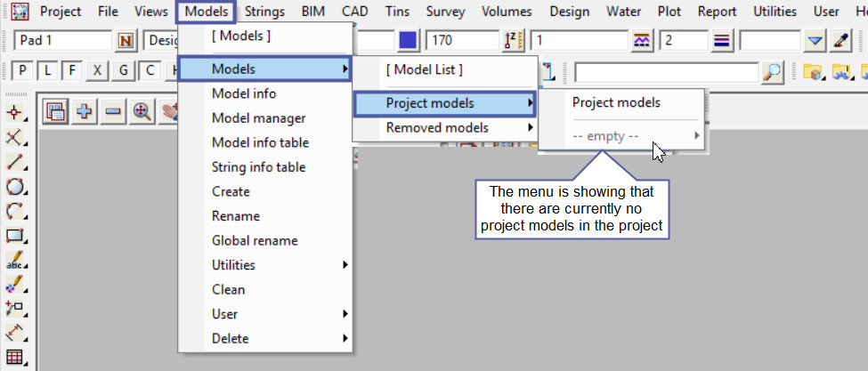Click the Pad 1 name field

pyautogui.click(x=63, y=41)
